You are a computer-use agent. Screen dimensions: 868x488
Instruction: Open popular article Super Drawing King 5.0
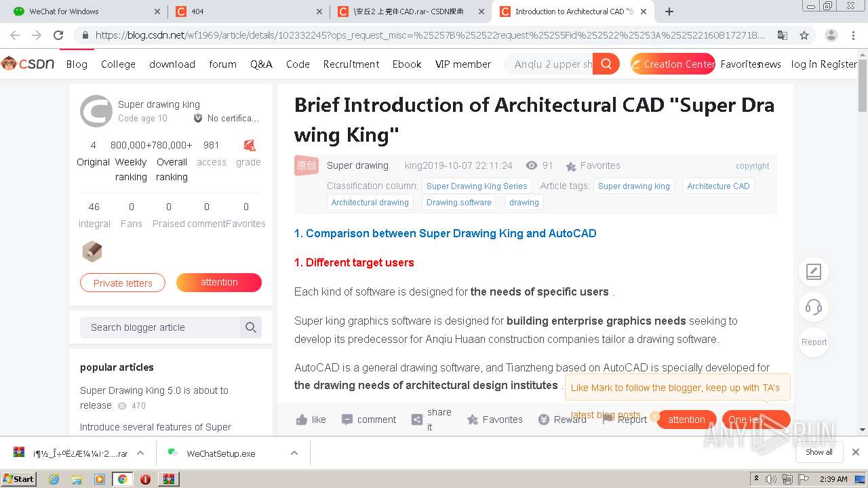[x=154, y=398]
